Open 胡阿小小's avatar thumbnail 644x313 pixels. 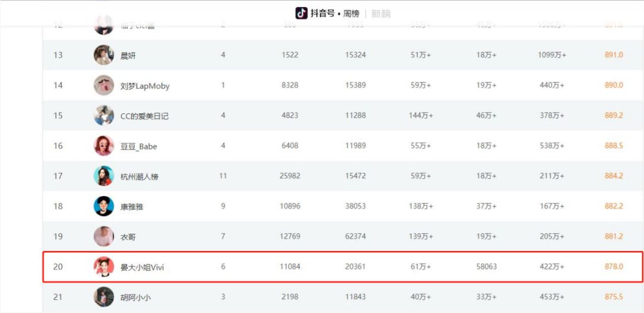104,297
